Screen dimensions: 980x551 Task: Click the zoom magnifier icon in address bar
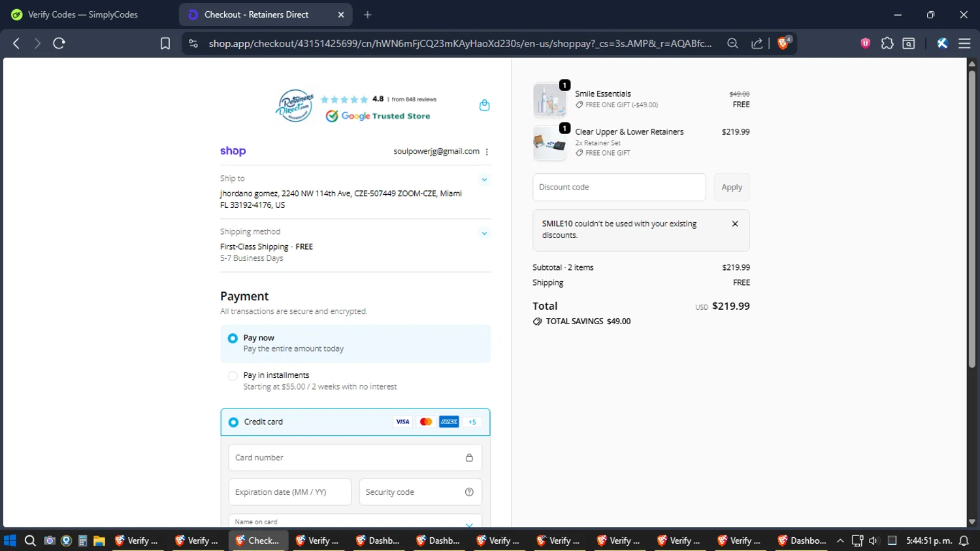732,43
